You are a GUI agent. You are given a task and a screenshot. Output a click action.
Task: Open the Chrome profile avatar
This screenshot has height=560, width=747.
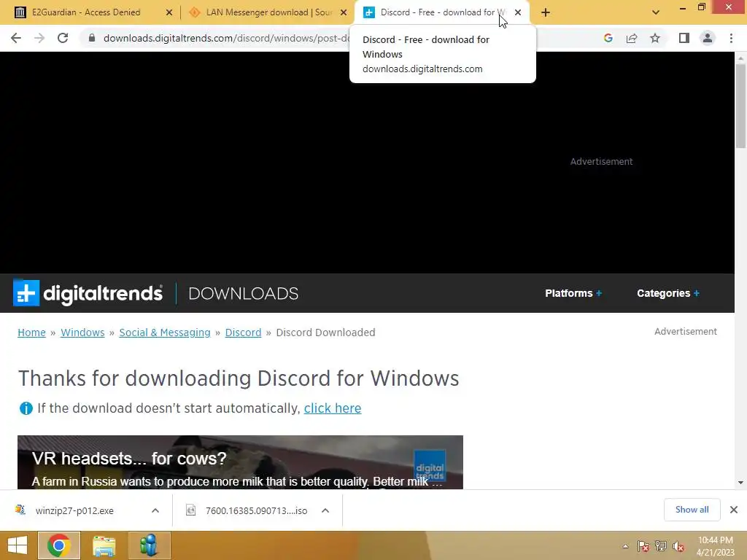[708, 38]
